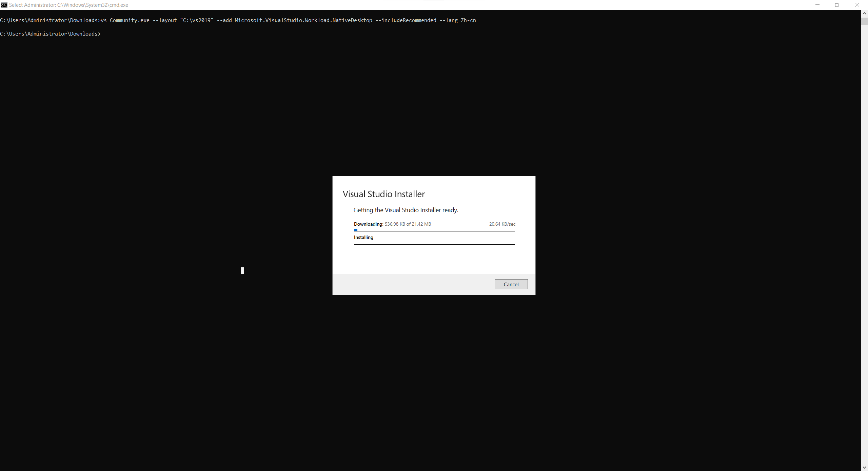Click the Getting Installer ready message
The image size is (868, 471).
pyautogui.click(x=406, y=210)
